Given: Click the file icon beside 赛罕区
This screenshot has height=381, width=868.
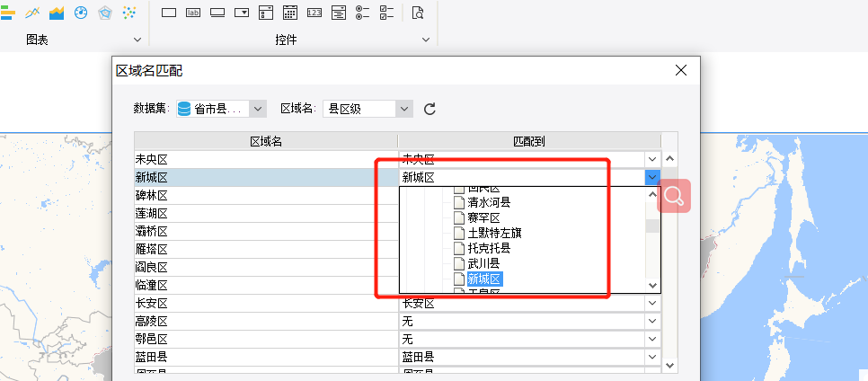Looking at the screenshot, I should 459,217.
